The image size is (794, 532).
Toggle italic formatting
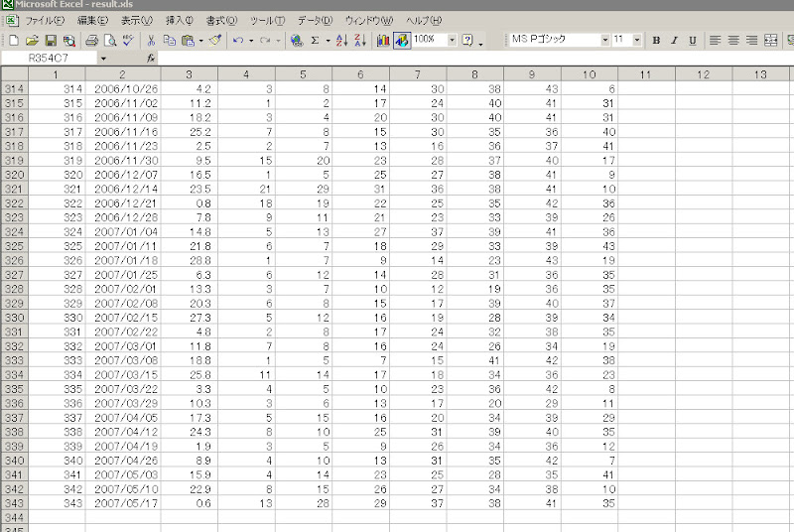(675, 41)
